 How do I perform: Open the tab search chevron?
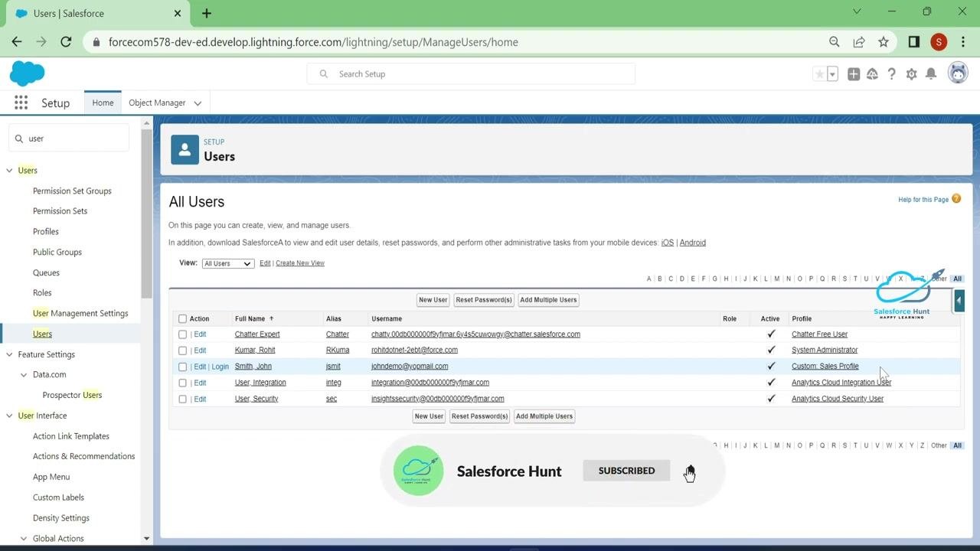(x=857, y=11)
